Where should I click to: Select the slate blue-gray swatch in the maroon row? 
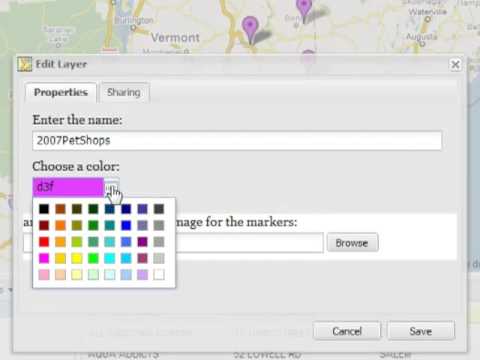142,225
